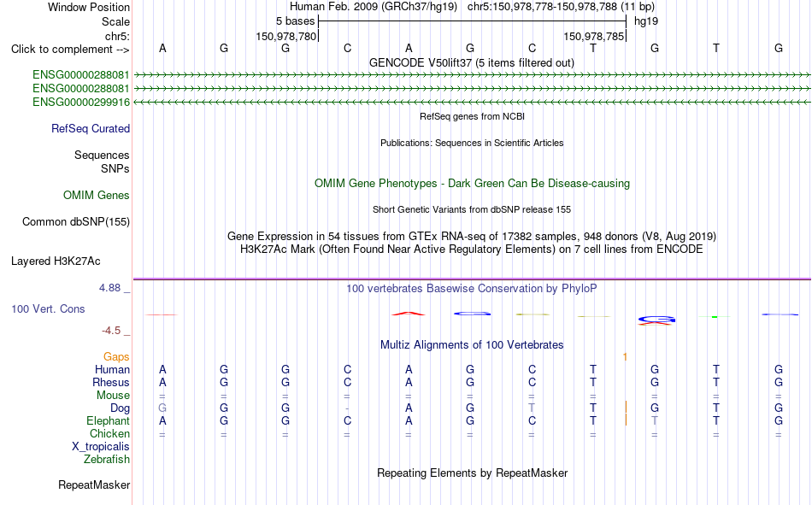Click the -4.5 PhyloP lower scale value
812x505 pixels.
(x=111, y=331)
